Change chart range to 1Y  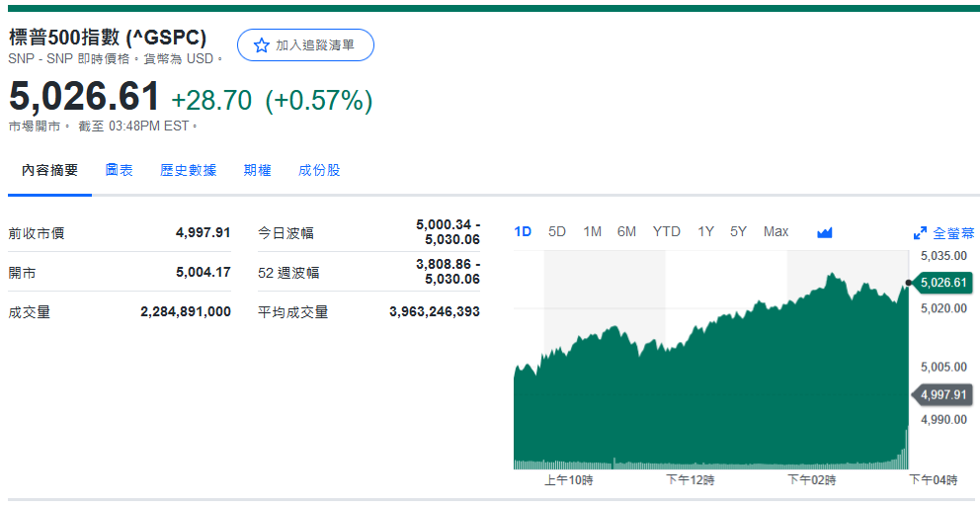tap(705, 232)
